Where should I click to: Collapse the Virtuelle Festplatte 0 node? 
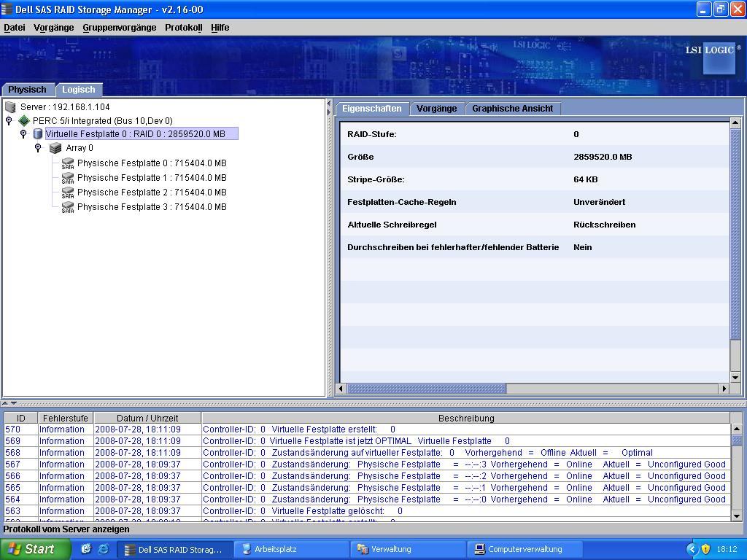coord(23,134)
